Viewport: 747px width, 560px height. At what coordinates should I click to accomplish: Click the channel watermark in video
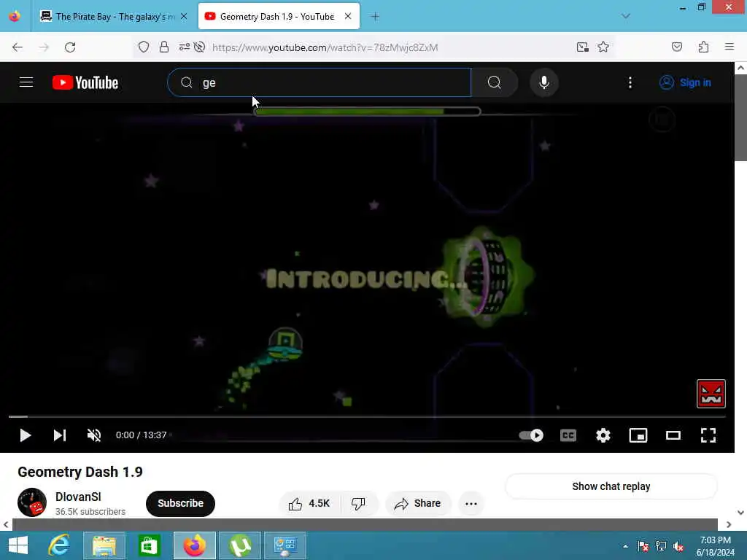711,394
